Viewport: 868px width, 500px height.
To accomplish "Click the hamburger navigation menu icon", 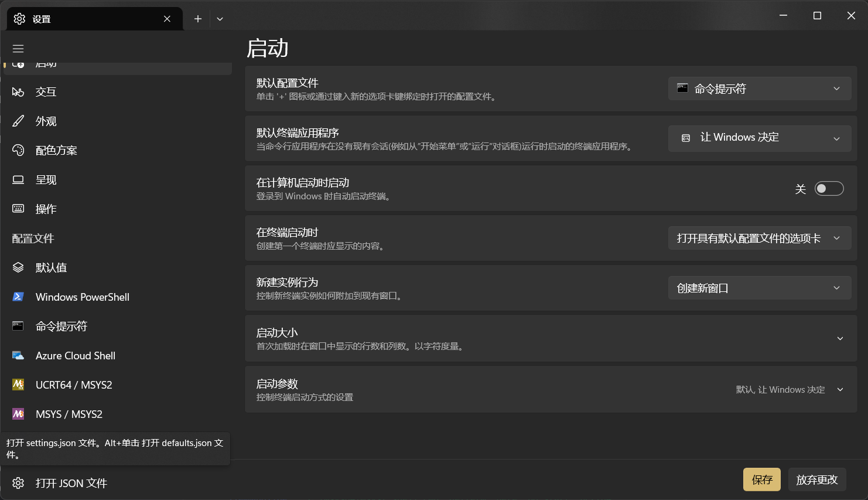I will (18, 49).
